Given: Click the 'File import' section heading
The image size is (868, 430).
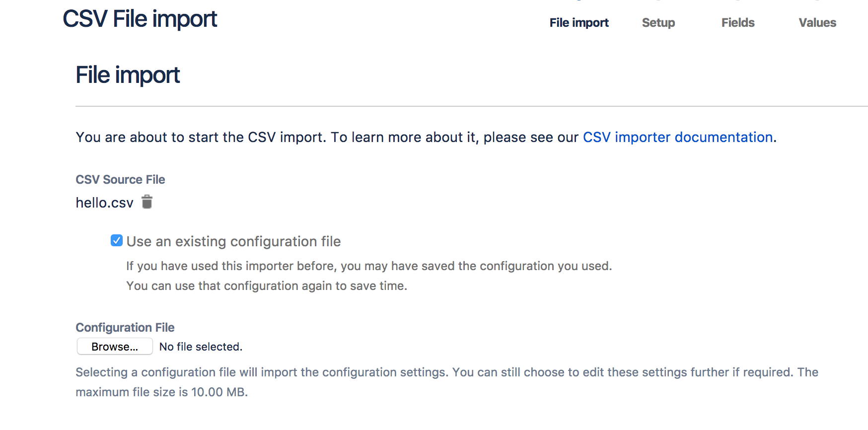Looking at the screenshot, I should point(128,75).
